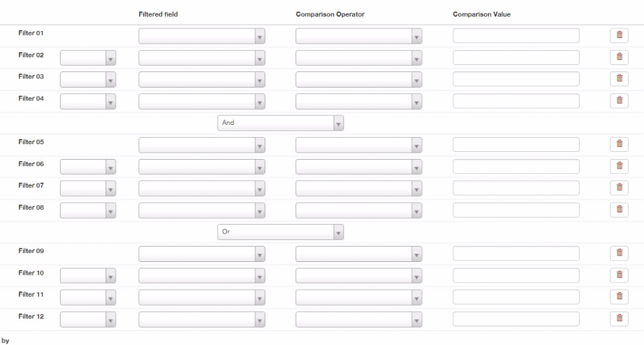Click the trash icon on Filter 07
Image resolution: width=644 pixels, height=345 pixels.
click(x=619, y=188)
